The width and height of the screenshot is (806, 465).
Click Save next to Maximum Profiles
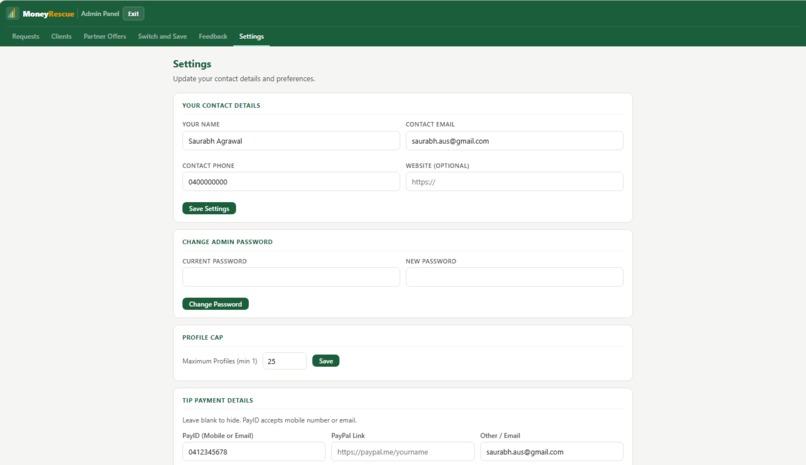326,361
